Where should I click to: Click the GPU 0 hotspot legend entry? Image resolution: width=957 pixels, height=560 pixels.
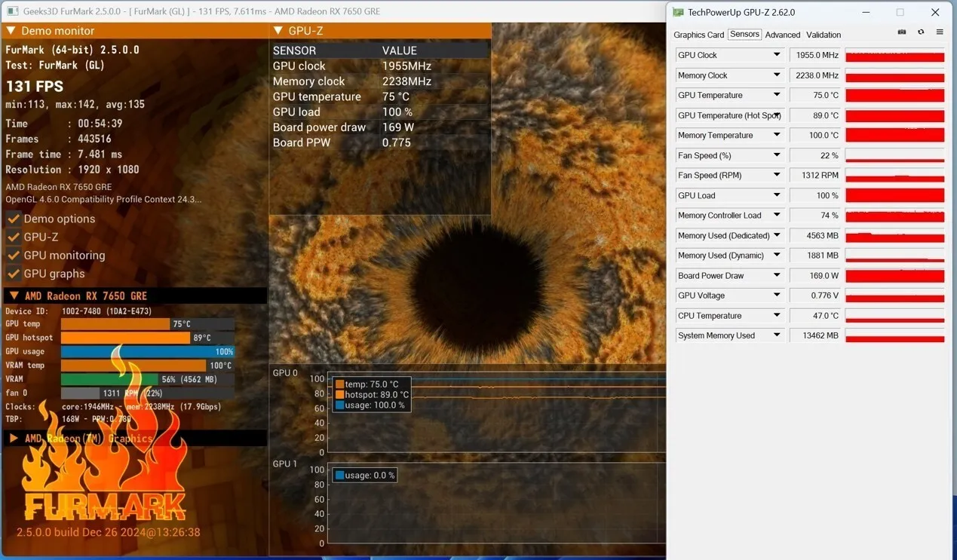point(373,395)
